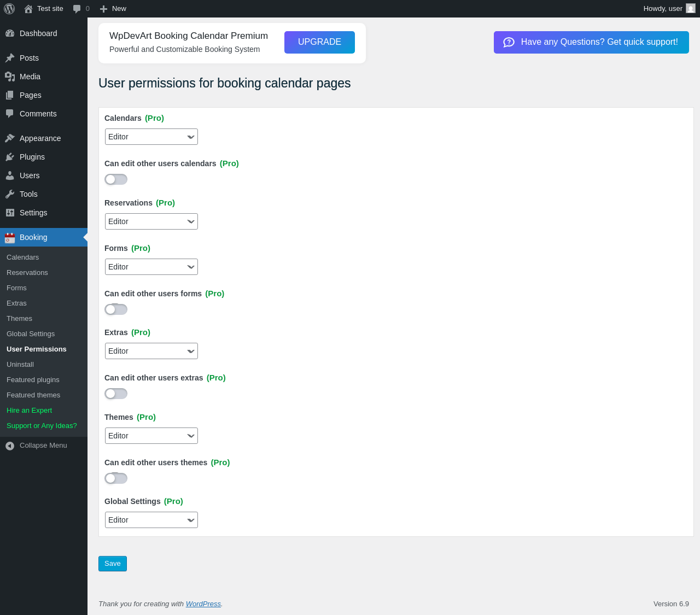Viewport: 700px width, 615px height.
Task: Click Hire an Expert link
Action: [30, 411]
